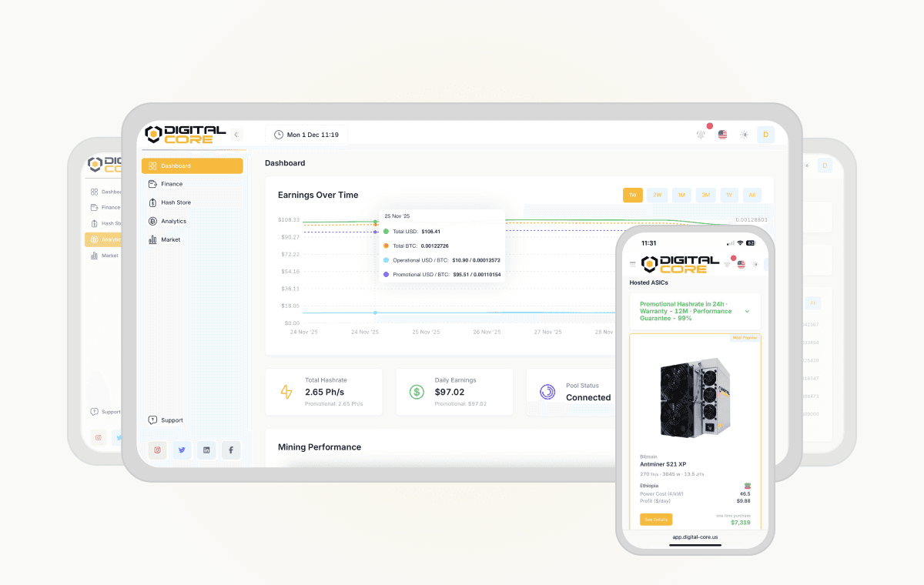Screen dimensions: 924x585
Task: Click the Total BTC orange legend dot
Action: [387, 246]
